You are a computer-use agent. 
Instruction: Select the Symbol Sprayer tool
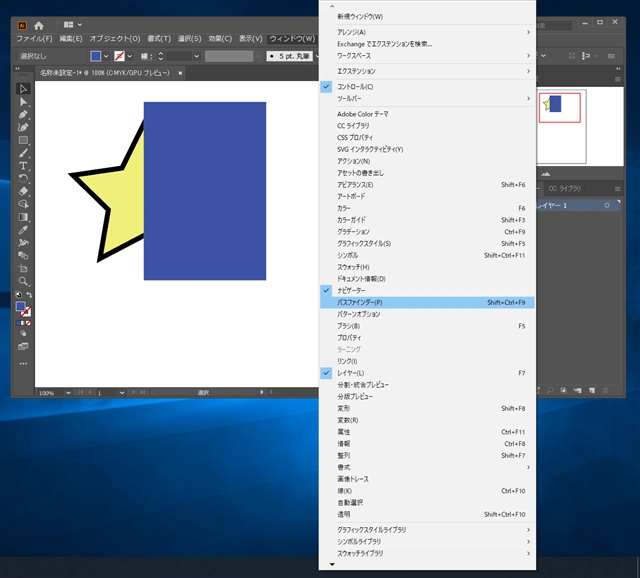23,242
